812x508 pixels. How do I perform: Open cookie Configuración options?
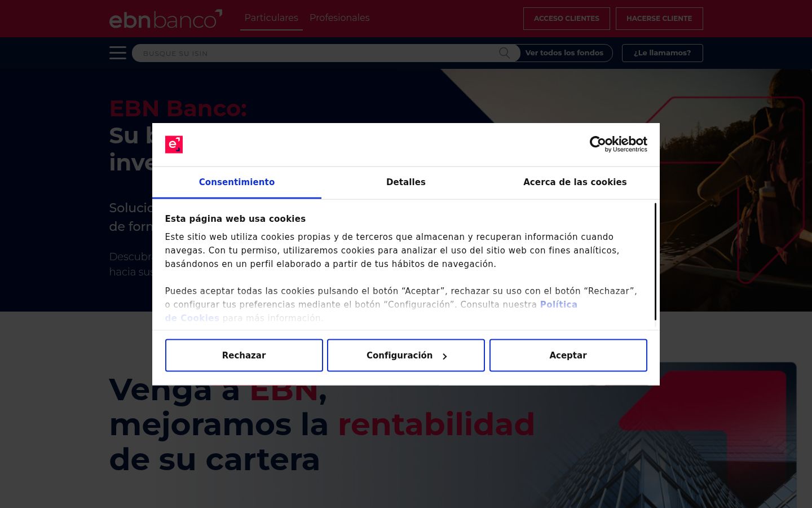406,356
